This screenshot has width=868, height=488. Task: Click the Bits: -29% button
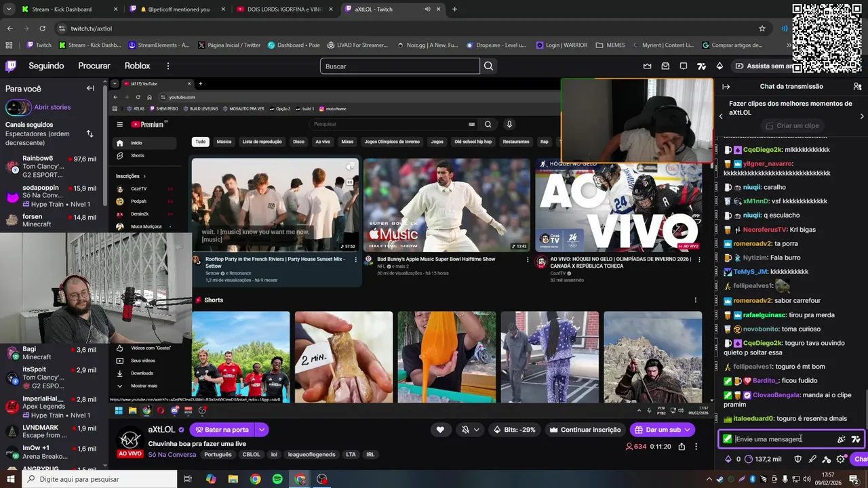[514, 430]
